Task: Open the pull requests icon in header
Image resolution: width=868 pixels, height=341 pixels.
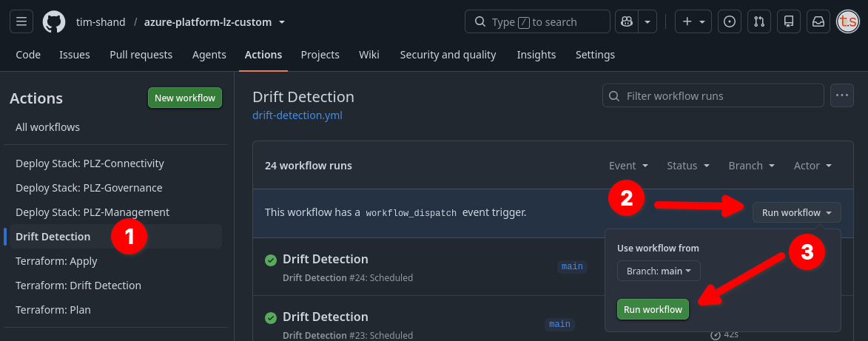Action: tap(759, 21)
